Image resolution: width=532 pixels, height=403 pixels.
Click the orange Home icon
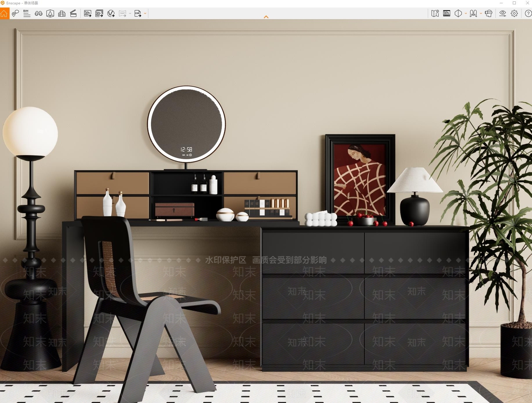pyautogui.click(x=4, y=13)
